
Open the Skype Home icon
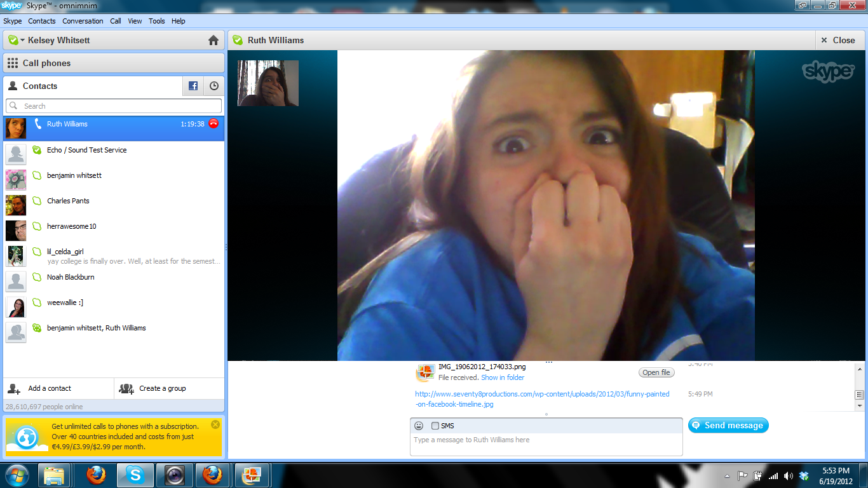[214, 40]
